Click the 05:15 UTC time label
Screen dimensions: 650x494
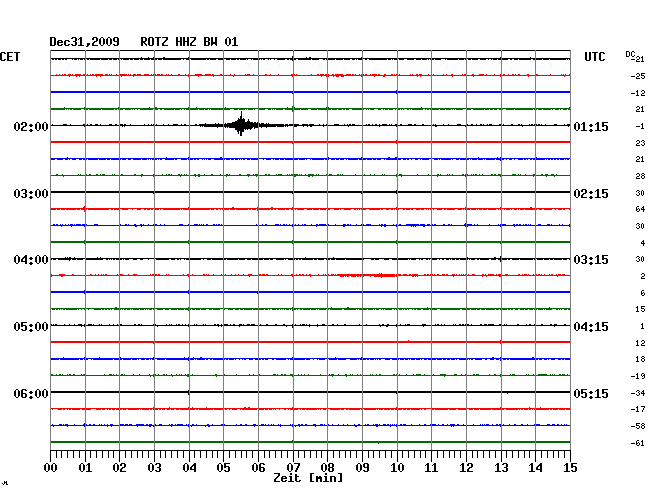[x=591, y=393]
